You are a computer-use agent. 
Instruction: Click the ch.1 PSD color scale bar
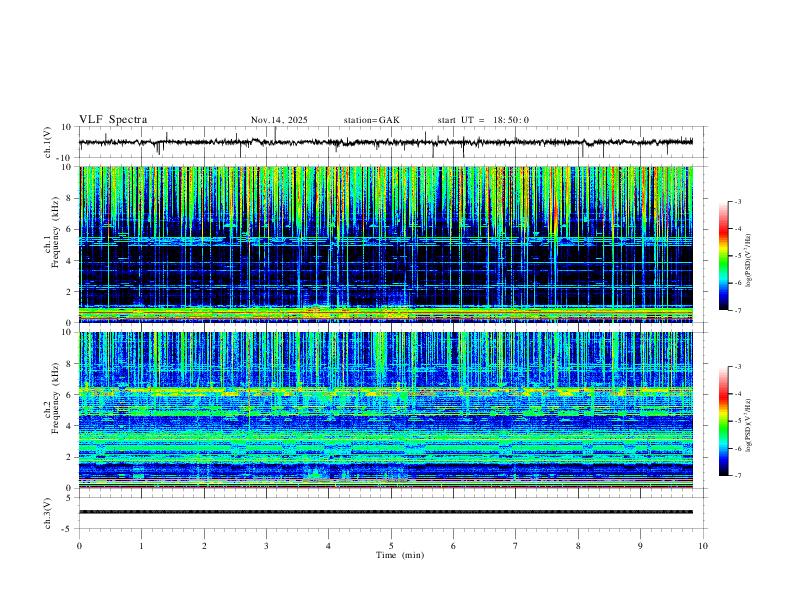[x=724, y=256]
